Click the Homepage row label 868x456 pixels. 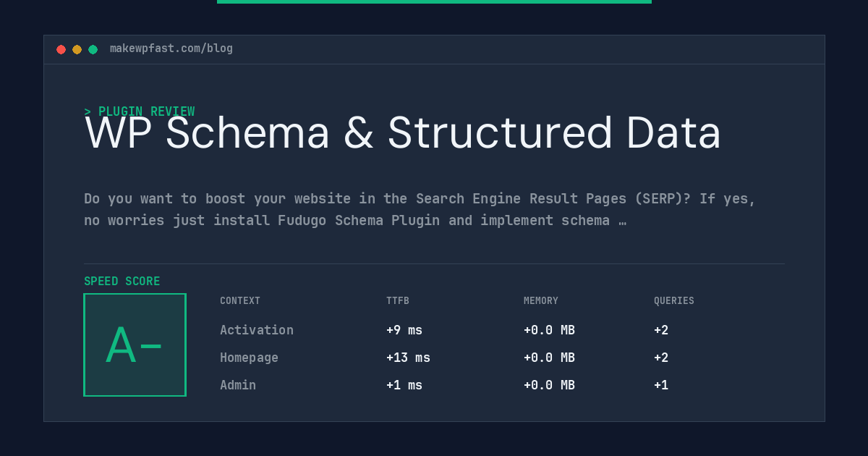pyautogui.click(x=249, y=358)
